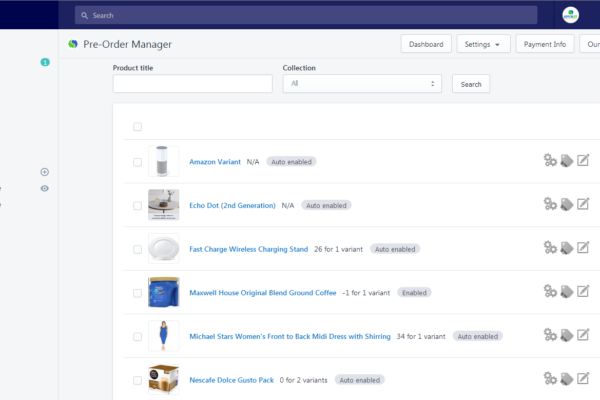Click Enabled badge for Maxwell House Coffee
Screen dimensions: 600x400
point(414,293)
